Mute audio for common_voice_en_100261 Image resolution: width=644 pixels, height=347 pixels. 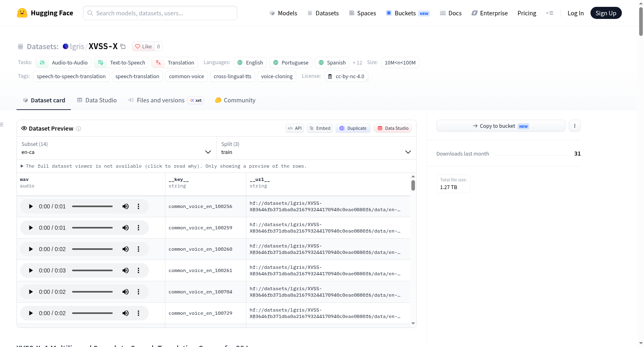(126, 270)
